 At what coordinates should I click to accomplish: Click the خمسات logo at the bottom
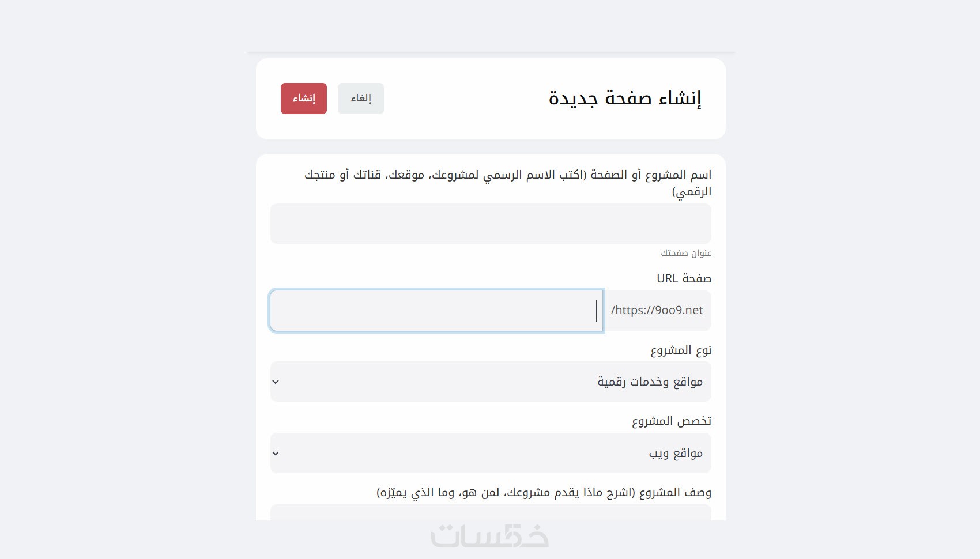click(490, 536)
